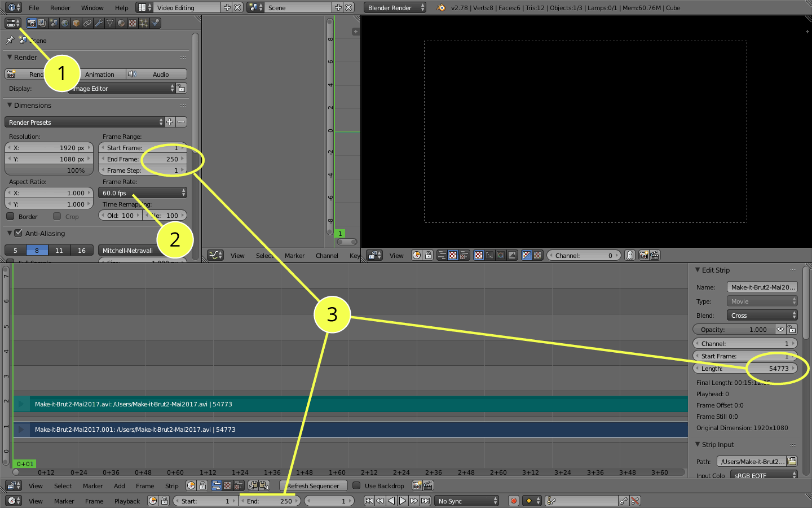Adjust the resolution percentage 100% slider
The height and width of the screenshot is (508, 812).
[48, 170]
